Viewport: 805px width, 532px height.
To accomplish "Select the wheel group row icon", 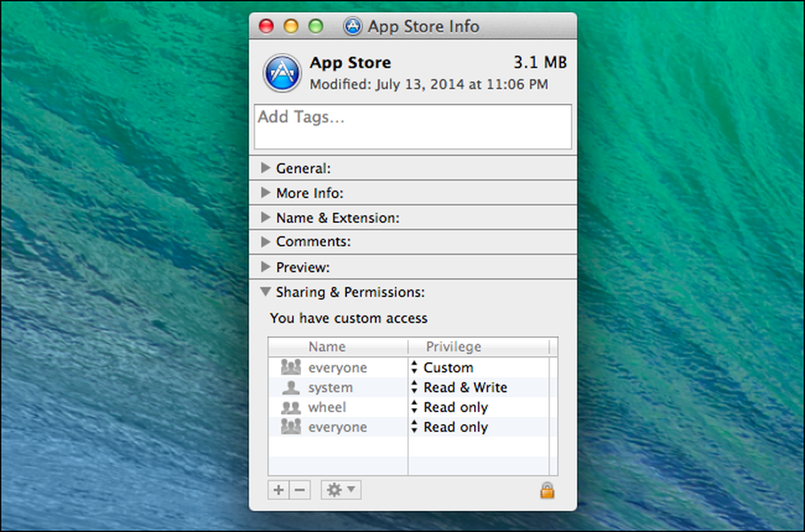I will point(291,407).
